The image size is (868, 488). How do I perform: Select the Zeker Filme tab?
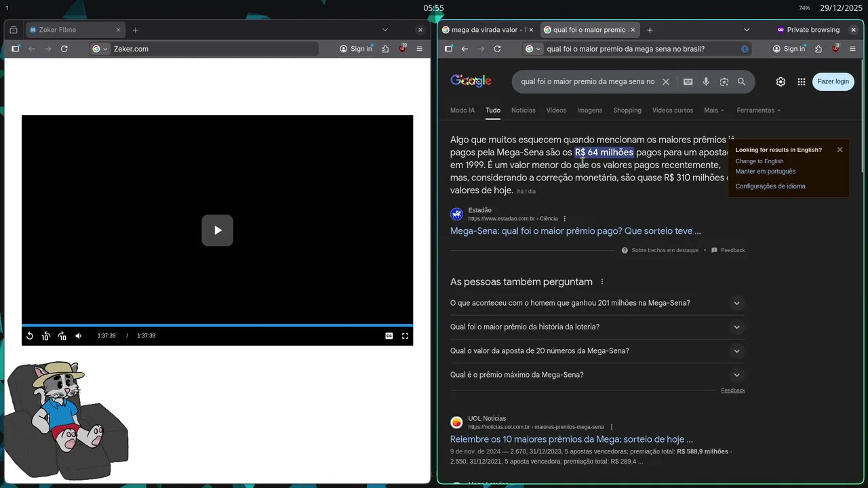pos(75,30)
